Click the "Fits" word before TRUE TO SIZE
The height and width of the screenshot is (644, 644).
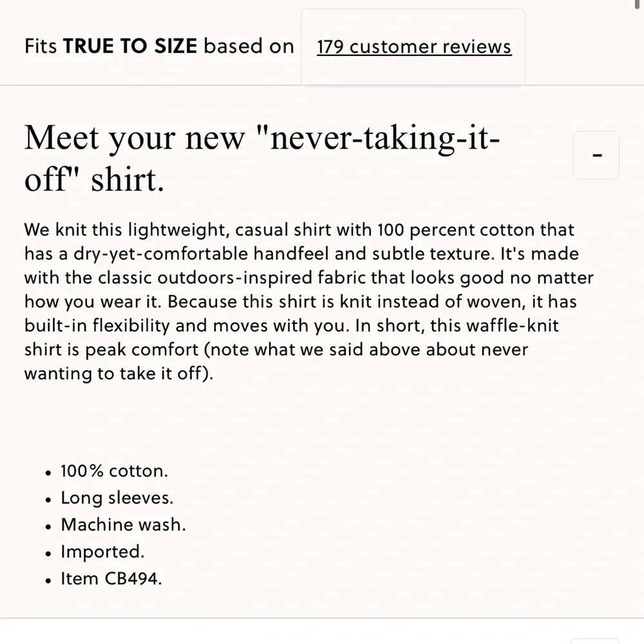[40, 46]
